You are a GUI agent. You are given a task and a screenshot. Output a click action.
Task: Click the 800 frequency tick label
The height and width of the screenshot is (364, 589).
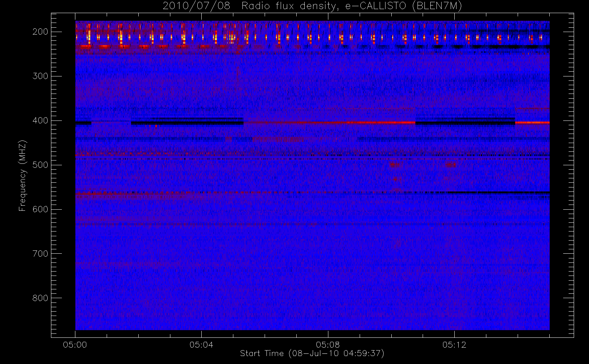40,298
